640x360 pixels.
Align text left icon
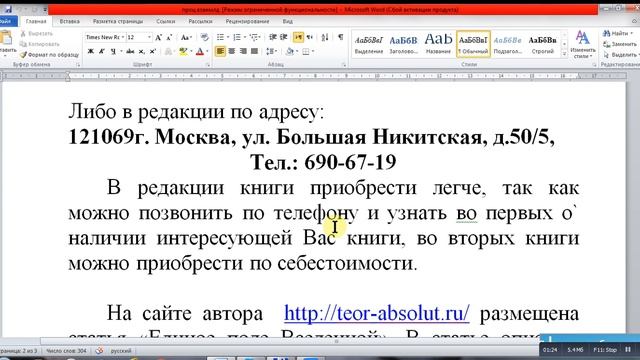click(220, 51)
